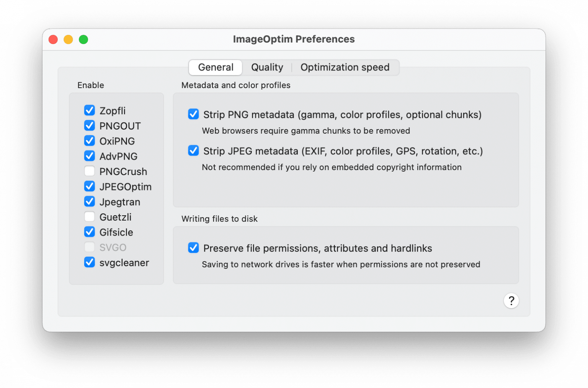Click the 'Not recommended if you rely' note
This screenshot has width=588, height=388.
pyautogui.click(x=332, y=167)
